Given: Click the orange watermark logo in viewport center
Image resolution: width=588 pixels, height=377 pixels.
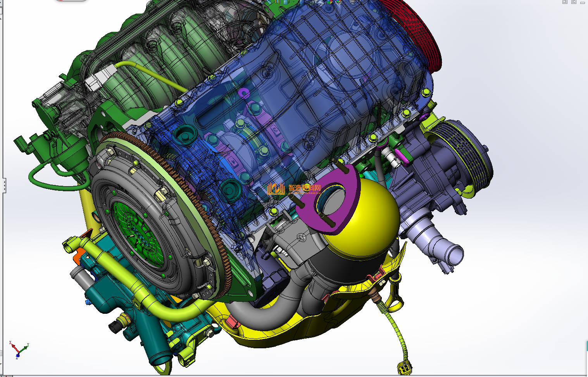Looking at the screenshot, I should (276, 189).
